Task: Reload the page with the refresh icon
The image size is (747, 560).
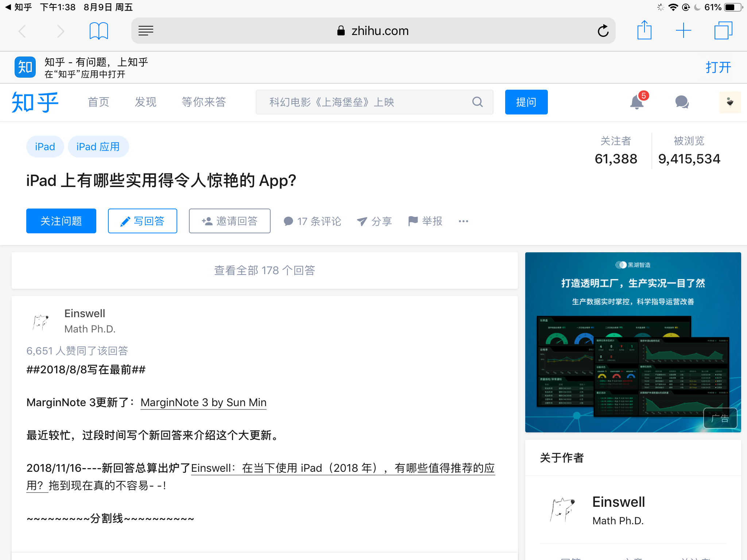Action: click(x=603, y=31)
